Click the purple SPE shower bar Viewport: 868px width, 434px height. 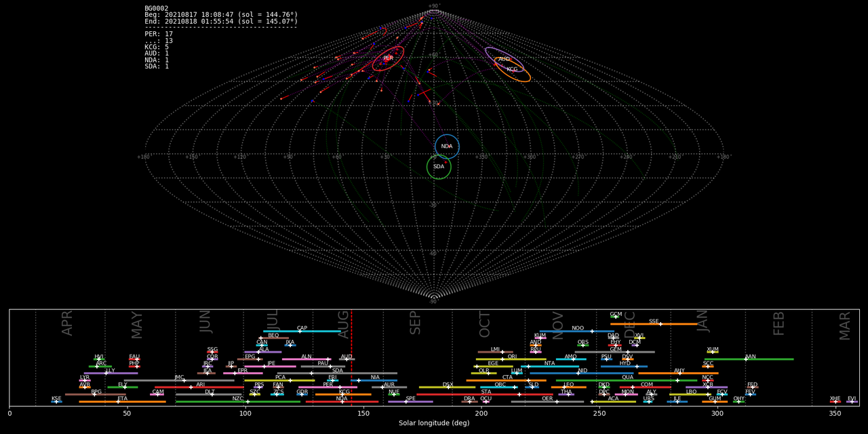tap(410, 401)
